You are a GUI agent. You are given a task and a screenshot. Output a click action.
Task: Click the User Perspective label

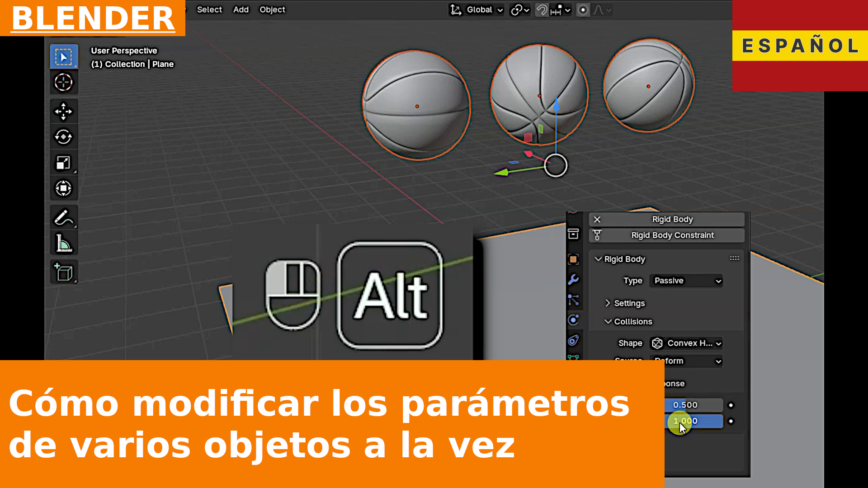coord(124,51)
